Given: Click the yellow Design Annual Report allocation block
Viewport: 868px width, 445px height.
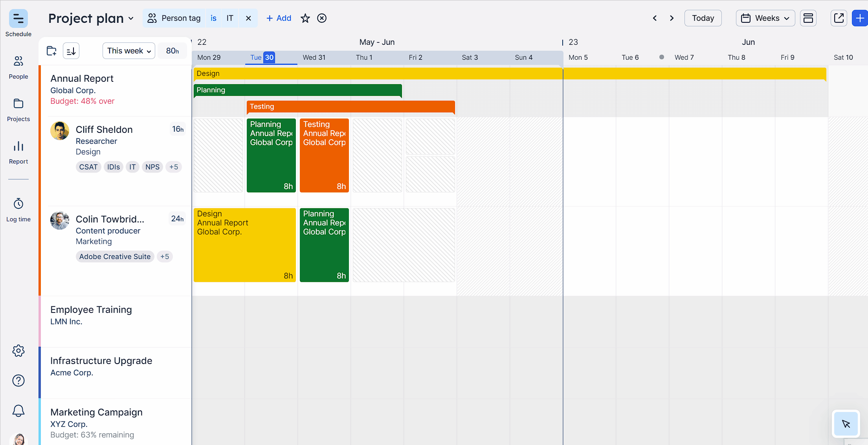Looking at the screenshot, I should [244, 245].
